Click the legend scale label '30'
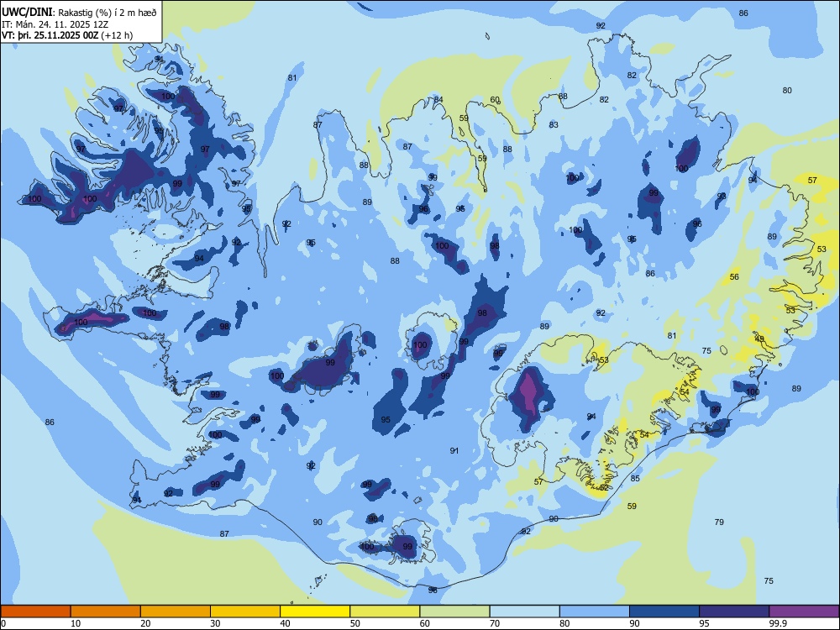The width and height of the screenshot is (840, 630). click(215, 623)
